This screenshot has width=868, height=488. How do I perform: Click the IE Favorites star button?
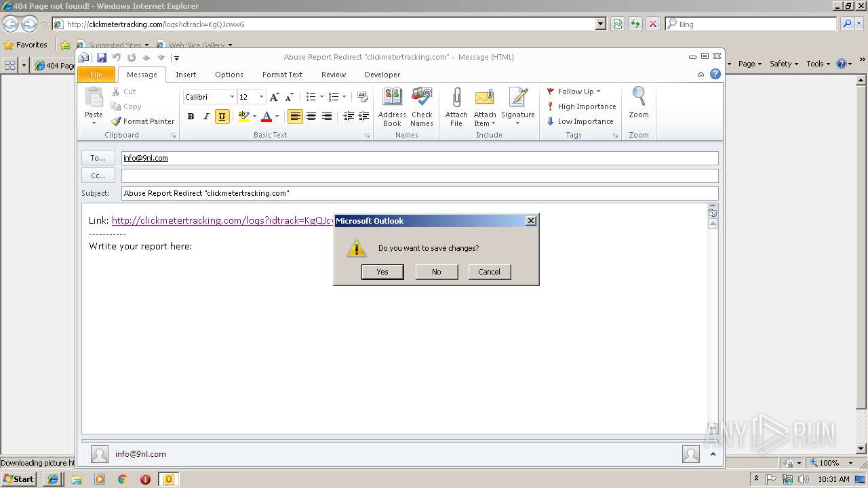coord(26,45)
